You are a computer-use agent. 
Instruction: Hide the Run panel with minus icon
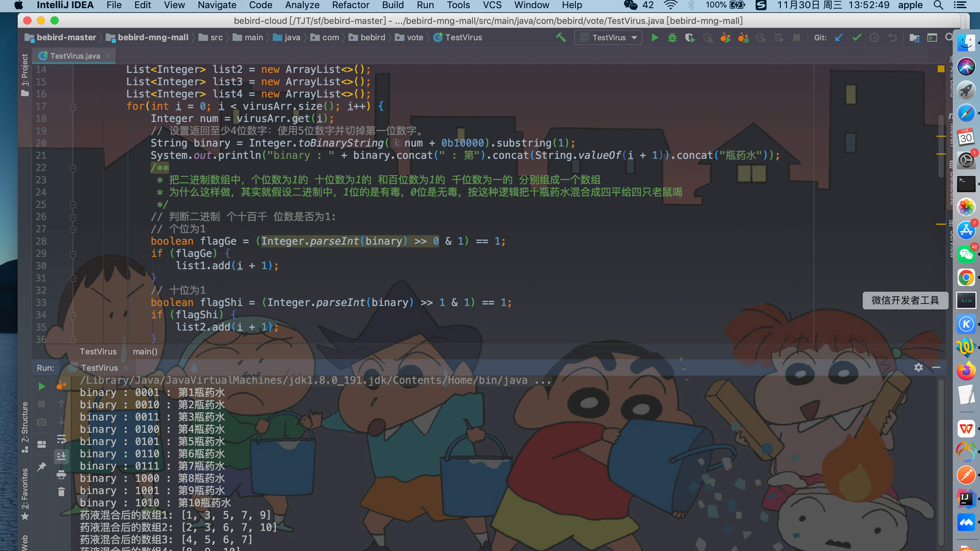936,367
